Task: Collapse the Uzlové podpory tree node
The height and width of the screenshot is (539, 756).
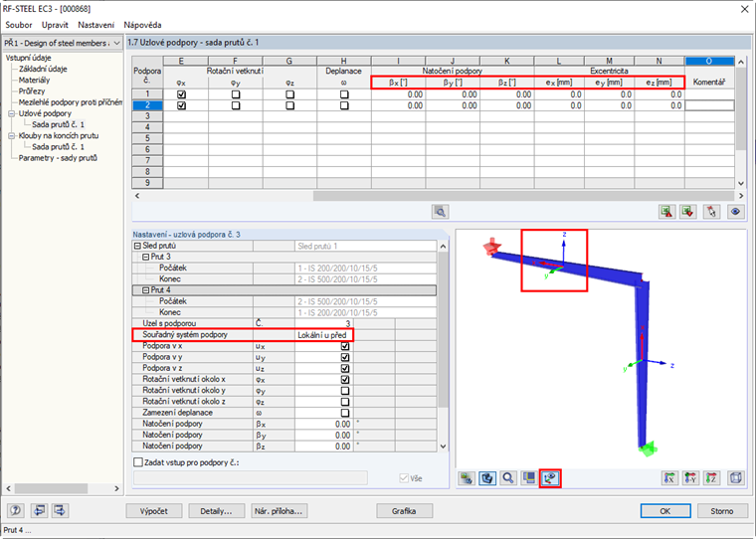Action: tap(12, 113)
